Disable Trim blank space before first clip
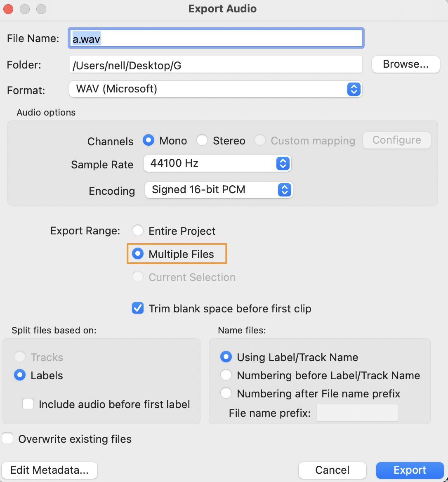This screenshot has height=482, width=448. tap(138, 309)
